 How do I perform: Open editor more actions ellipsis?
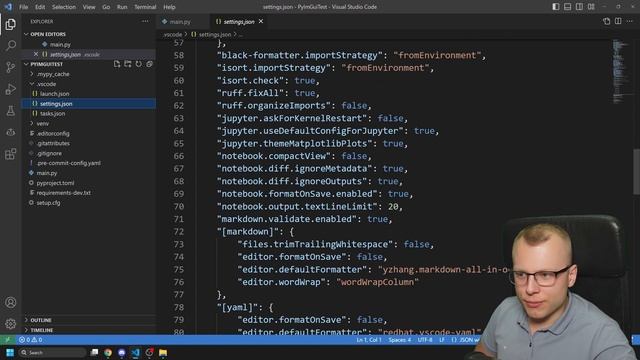630,21
